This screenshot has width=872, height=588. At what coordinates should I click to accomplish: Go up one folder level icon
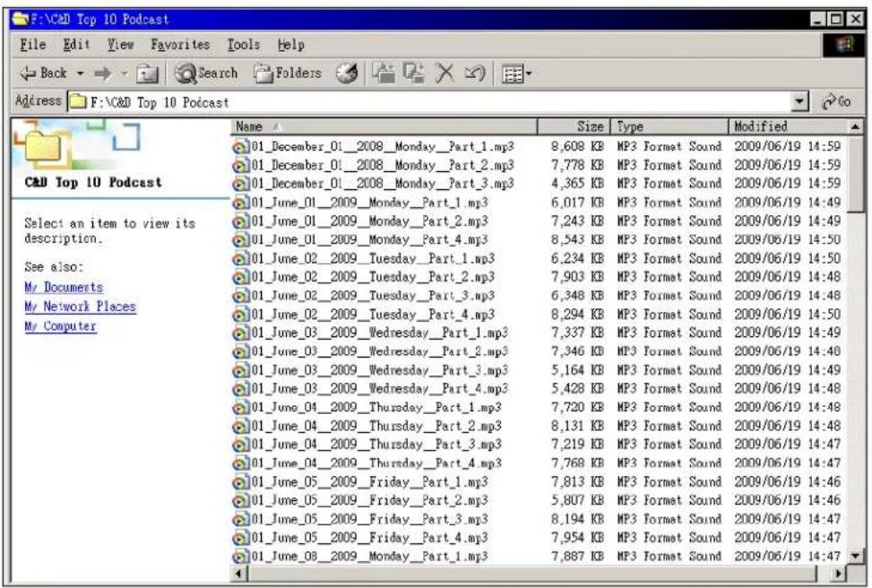tap(147, 73)
